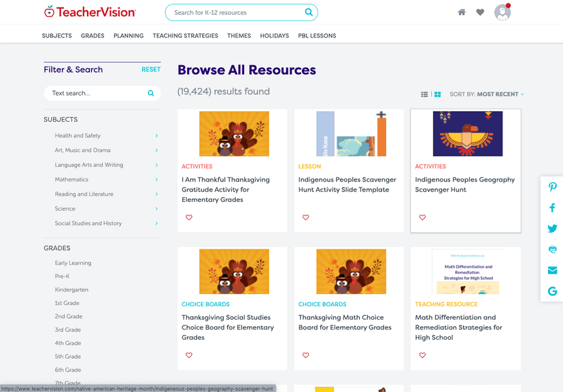The image size is (563, 392).
Task: Open the SORT BY: MOST RECENT dropdown
Action: pyautogui.click(x=486, y=94)
